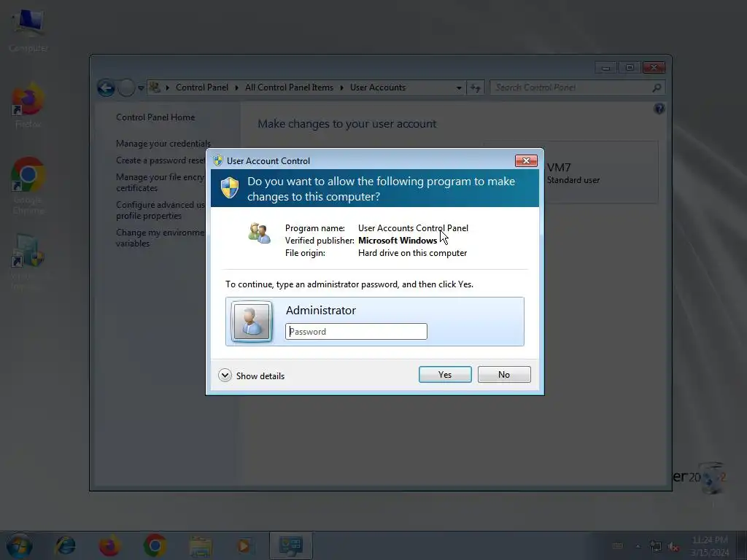Click the network icon in the system tray
747x560 pixels.
656,547
